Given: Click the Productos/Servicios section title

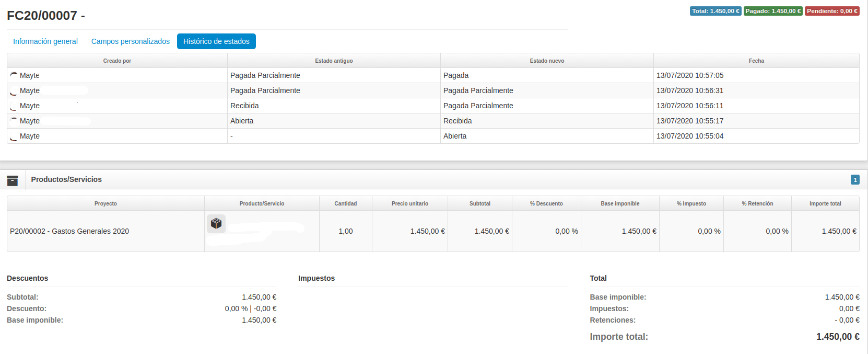Looking at the screenshot, I should click(66, 179).
